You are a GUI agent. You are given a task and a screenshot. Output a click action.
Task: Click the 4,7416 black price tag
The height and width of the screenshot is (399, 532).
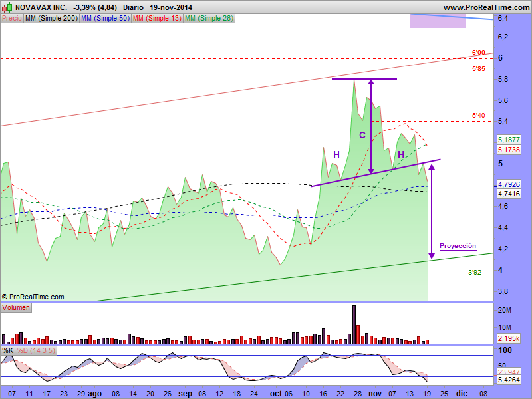point(509,194)
